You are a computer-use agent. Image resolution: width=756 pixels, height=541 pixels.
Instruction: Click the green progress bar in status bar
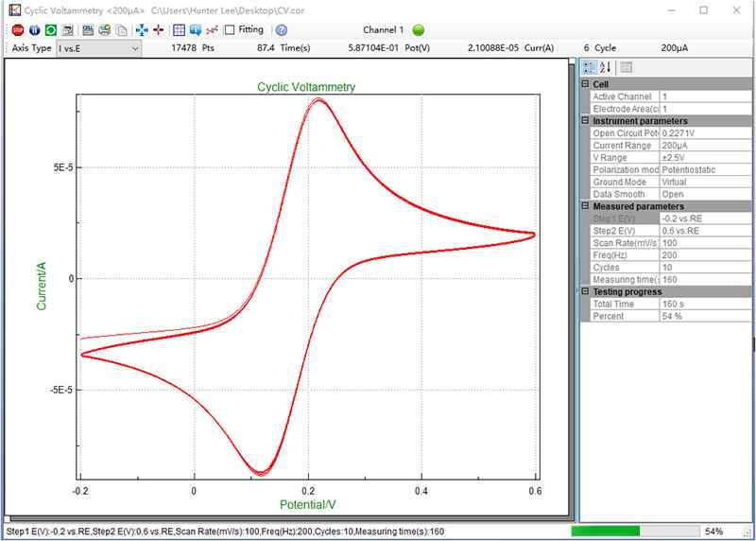tap(606, 531)
